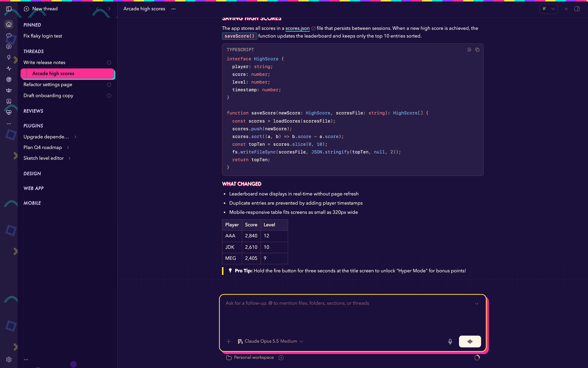Open the presentation easel icon
Image resolution: width=588 pixels, height=368 pixels.
(9, 102)
